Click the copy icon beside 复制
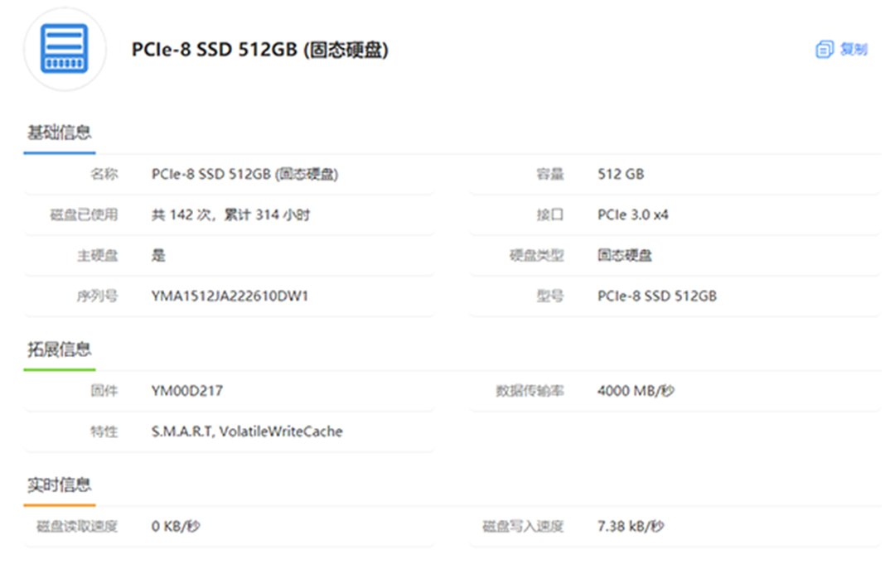895x588 pixels. tap(824, 50)
